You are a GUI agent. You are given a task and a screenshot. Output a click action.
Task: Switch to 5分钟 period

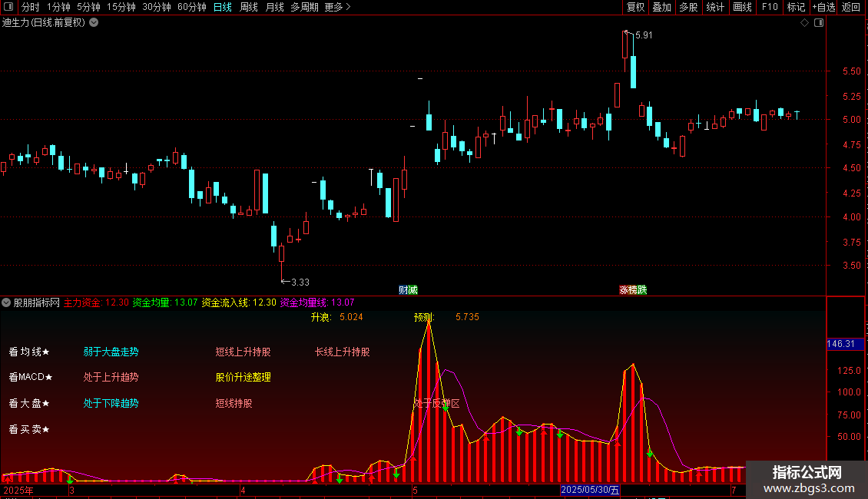coord(88,7)
